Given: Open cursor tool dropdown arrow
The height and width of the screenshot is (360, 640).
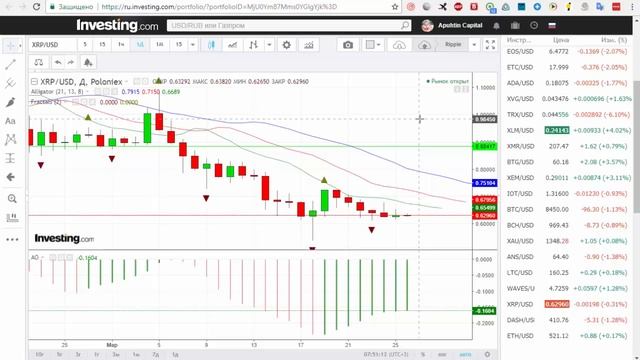Looking at the screenshot, I should (x=20, y=46).
